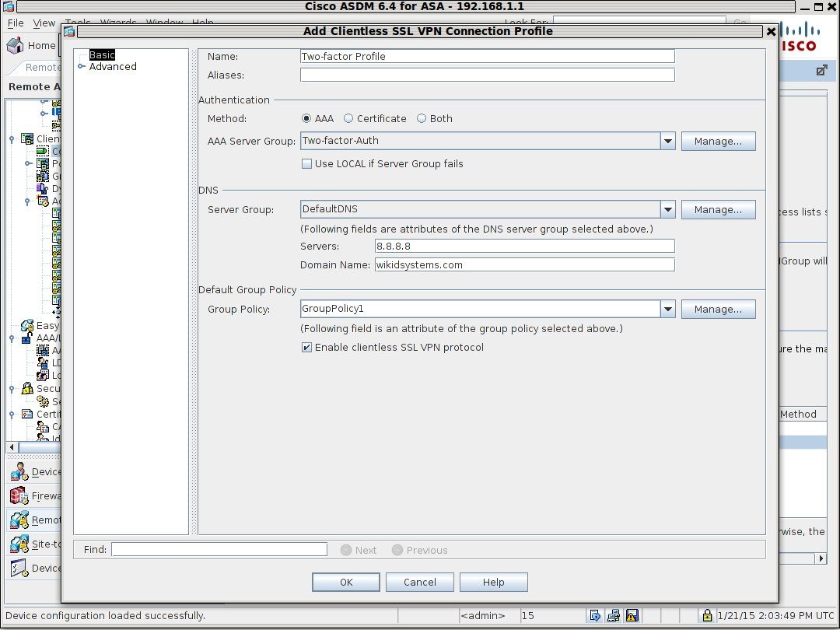This screenshot has width=840, height=630.
Task: Enable the Use LOCAL if Server Group fails checkbox
Action: click(x=307, y=163)
